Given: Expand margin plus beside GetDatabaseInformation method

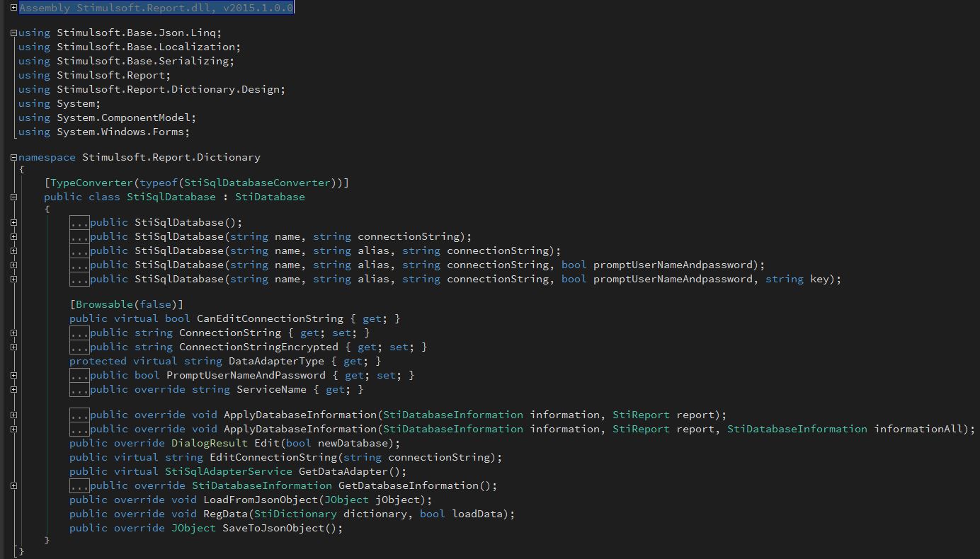Looking at the screenshot, I should (x=13, y=485).
